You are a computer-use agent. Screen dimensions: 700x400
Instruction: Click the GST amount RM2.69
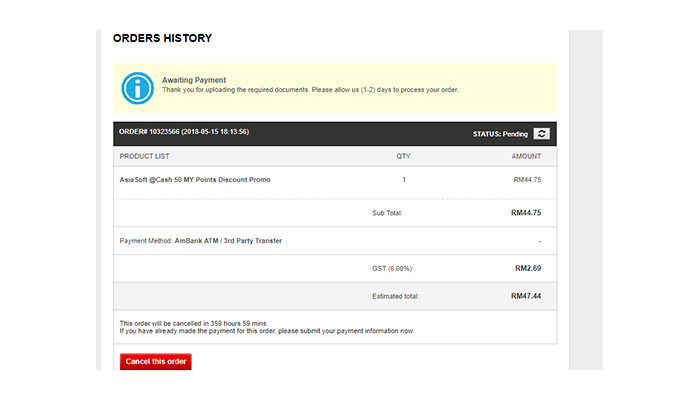[528, 268]
